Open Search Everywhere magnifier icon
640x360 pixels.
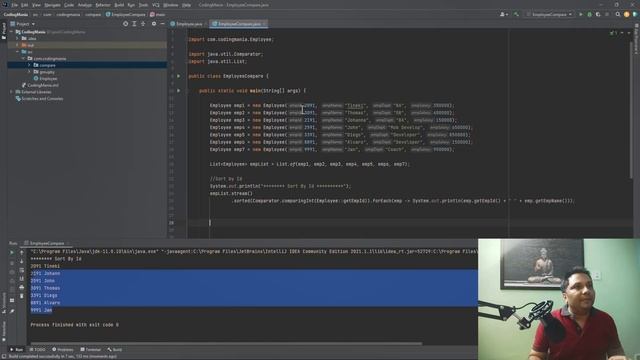(x=618, y=14)
